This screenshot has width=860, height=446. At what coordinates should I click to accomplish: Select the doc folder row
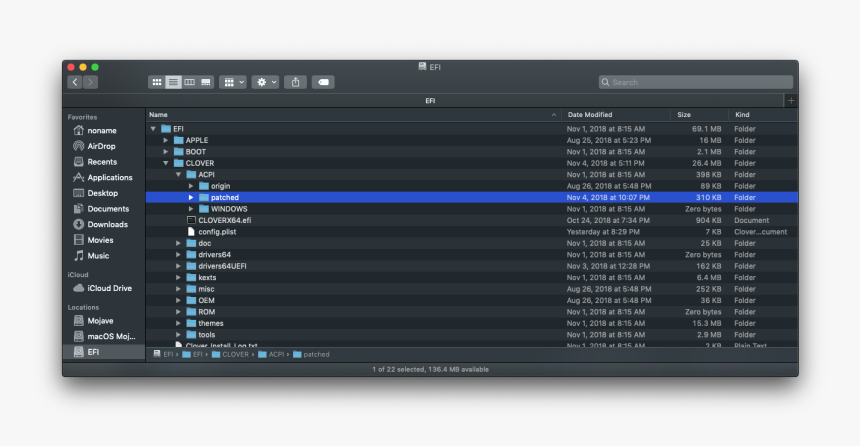472,244
